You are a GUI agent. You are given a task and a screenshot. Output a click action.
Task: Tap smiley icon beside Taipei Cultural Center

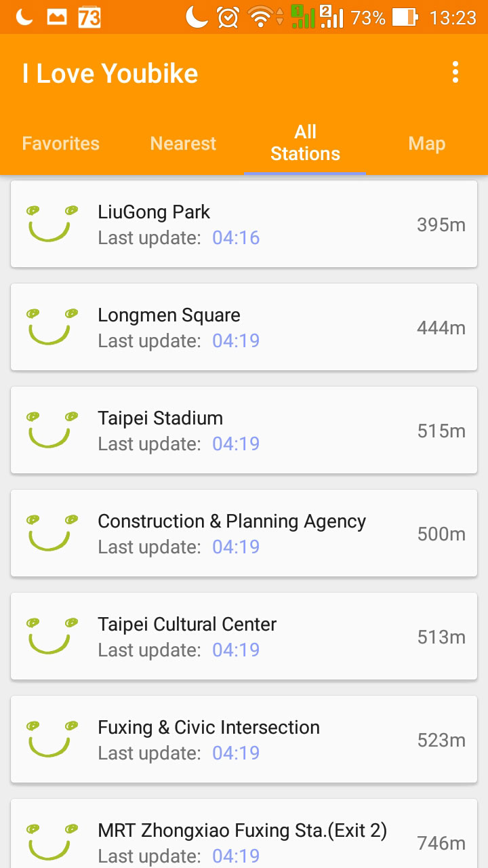49,636
